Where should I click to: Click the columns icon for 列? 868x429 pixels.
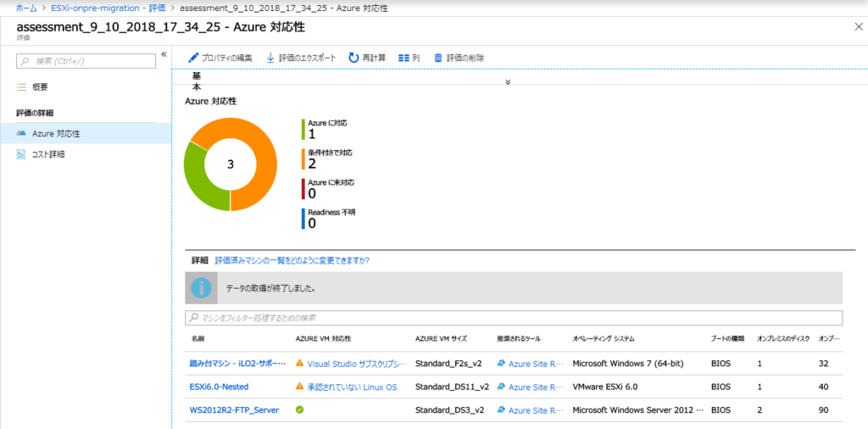coord(404,58)
